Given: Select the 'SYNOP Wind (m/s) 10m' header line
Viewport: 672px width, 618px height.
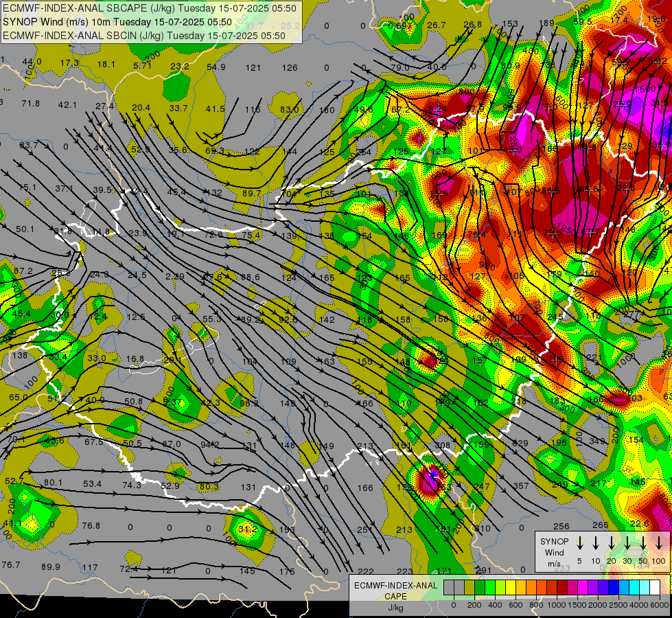Looking at the screenshot, I should pos(117,22).
